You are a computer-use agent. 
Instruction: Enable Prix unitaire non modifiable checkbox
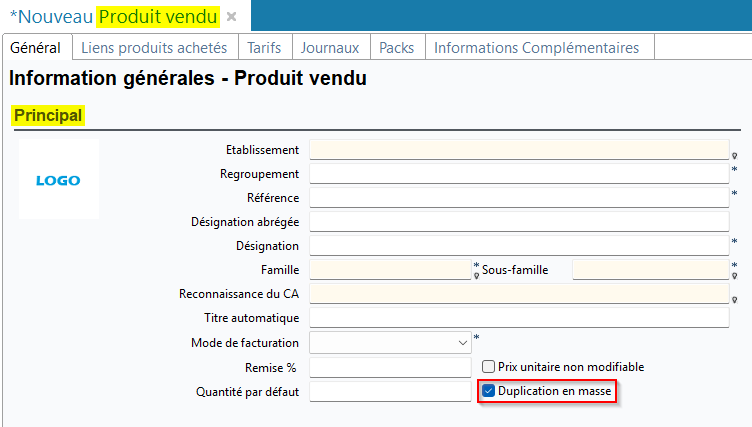pyautogui.click(x=489, y=367)
